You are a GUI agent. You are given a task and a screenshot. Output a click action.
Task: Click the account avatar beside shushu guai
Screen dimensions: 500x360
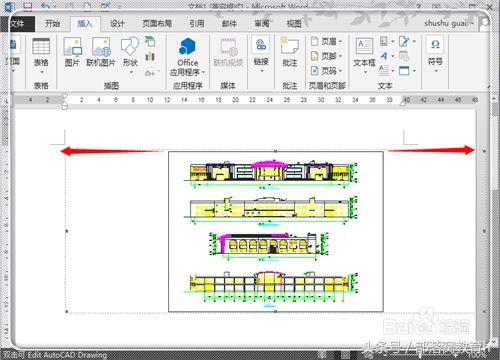484,23
